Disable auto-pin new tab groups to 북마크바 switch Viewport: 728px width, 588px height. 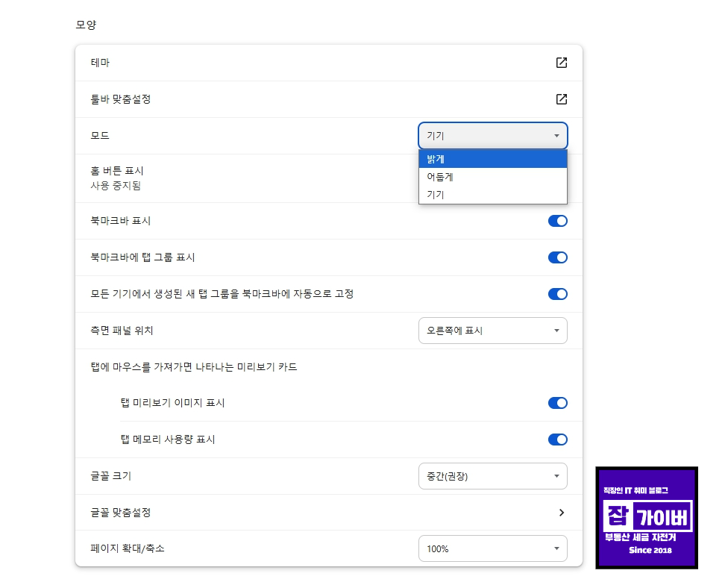pyautogui.click(x=558, y=294)
